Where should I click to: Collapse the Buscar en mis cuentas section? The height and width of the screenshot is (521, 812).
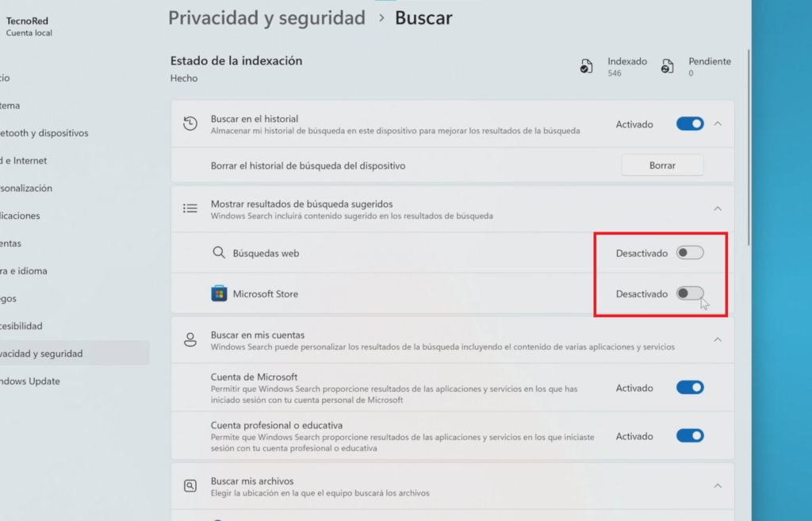click(x=718, y=339)
